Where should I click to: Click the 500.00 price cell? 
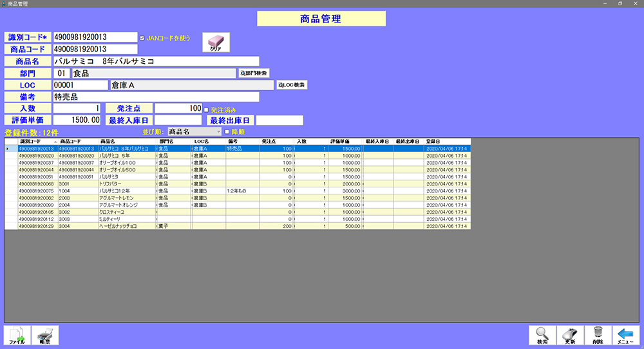pos(345,226)
